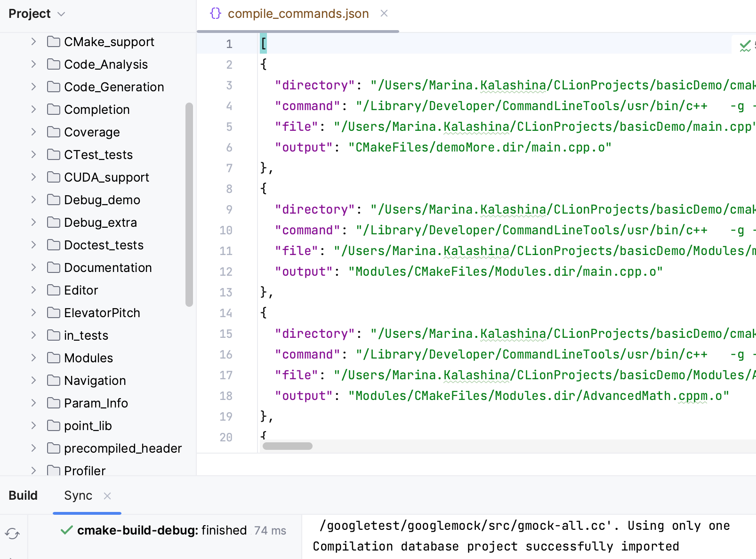Click the folder icon beside Documentation
Image resolution: width=756 pixels, height=559 pixels.
[53, 267]
